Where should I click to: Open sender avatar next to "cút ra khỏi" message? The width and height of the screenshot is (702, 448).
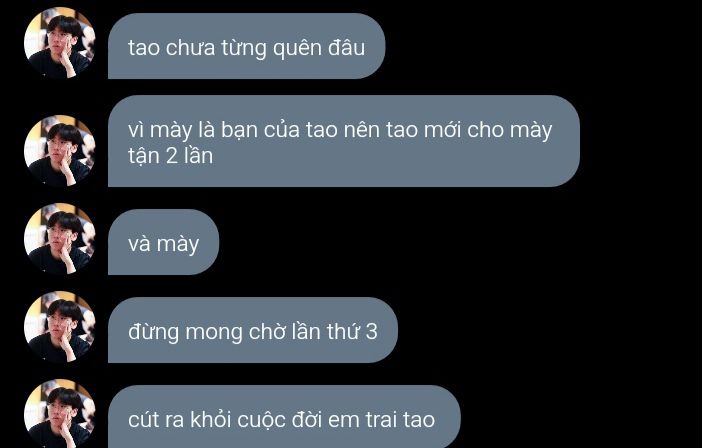point(60,414)
